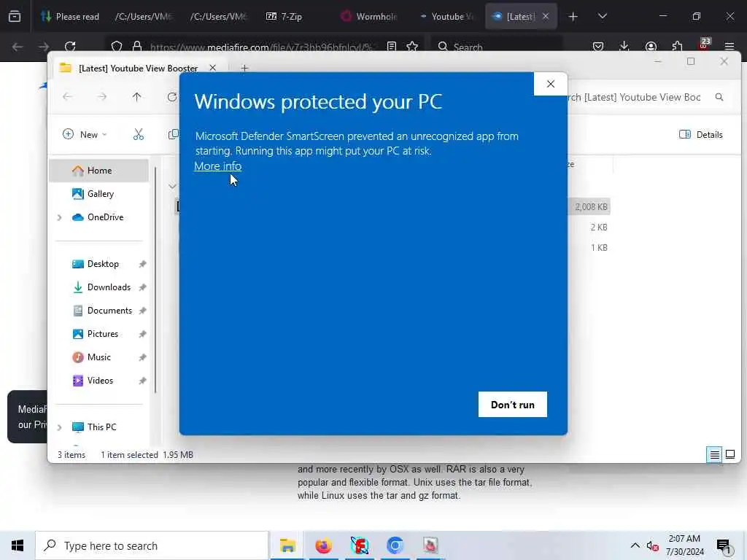Expand the This PC chevron
This screenshot has height=560, width=747.
(60, 427)
